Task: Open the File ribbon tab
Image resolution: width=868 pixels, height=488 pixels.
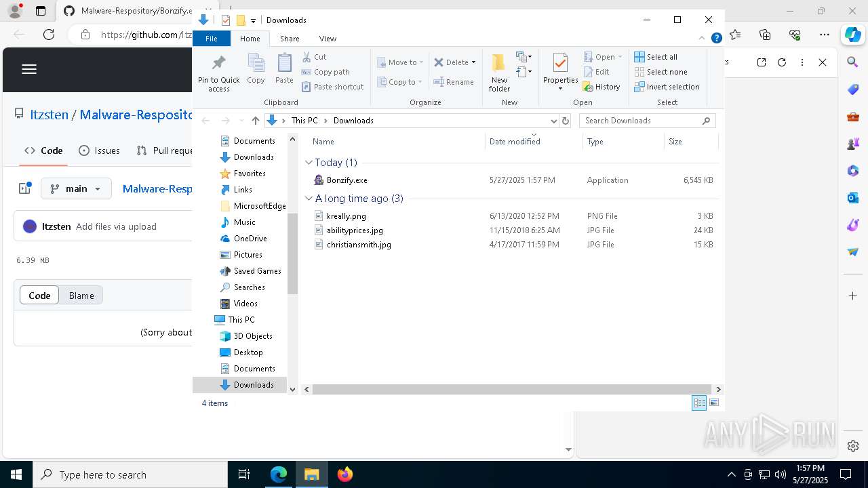Action: click(x=212, y=39)
